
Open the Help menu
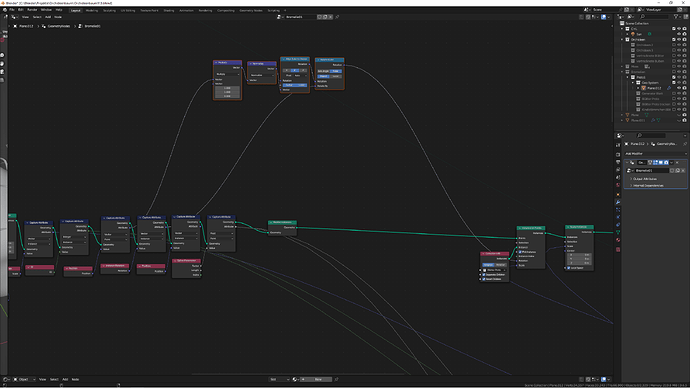coord(59,10)
